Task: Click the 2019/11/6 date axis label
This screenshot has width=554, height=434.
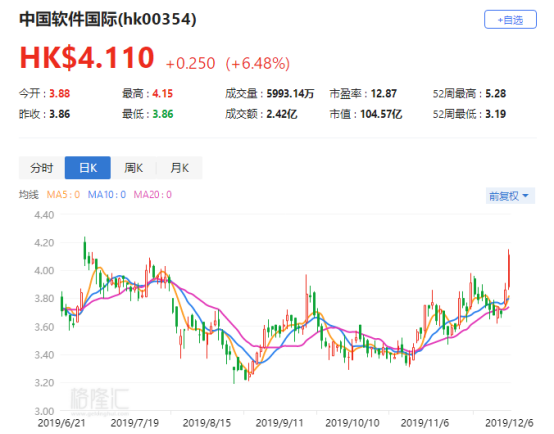Action: click(425, 423)
